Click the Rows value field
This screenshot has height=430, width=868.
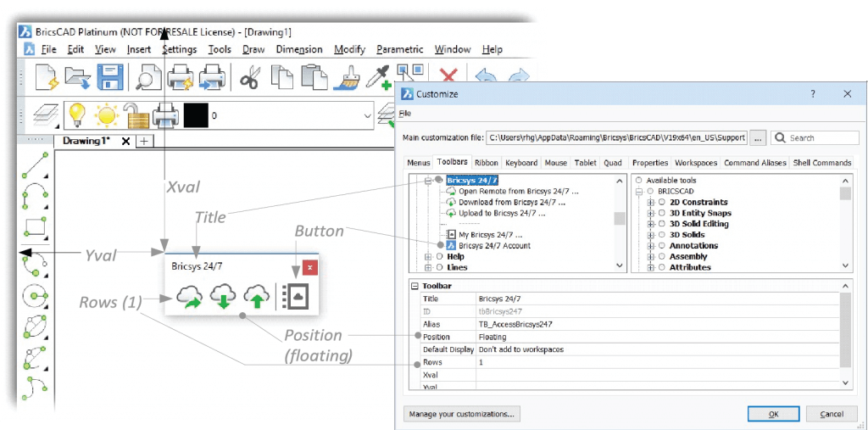(x=658, y=362)
